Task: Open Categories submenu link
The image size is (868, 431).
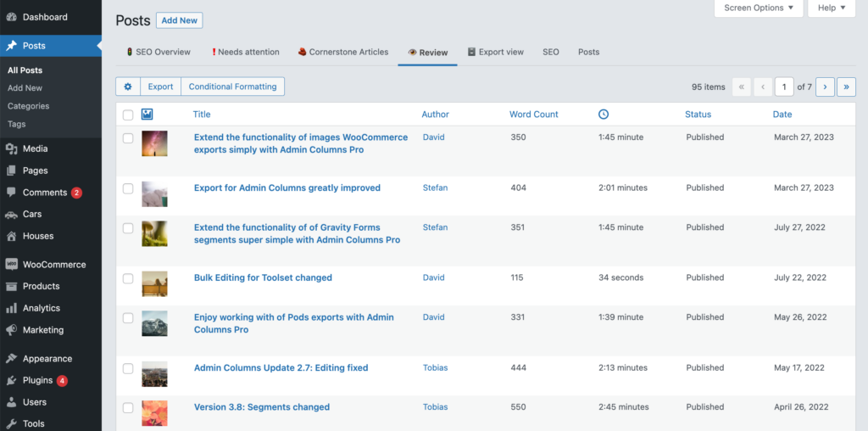Action: click(28, 106)
